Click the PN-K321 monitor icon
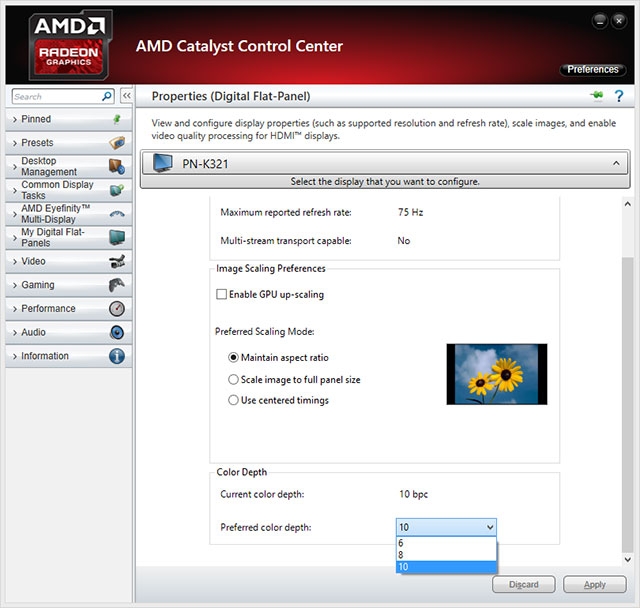The image size is (640, 608). [162, 163]
